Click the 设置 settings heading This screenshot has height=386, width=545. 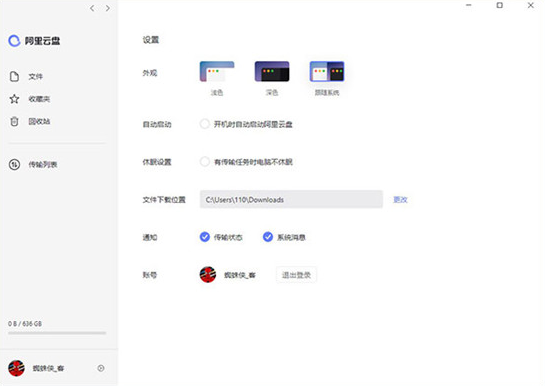tap(151, 40)
